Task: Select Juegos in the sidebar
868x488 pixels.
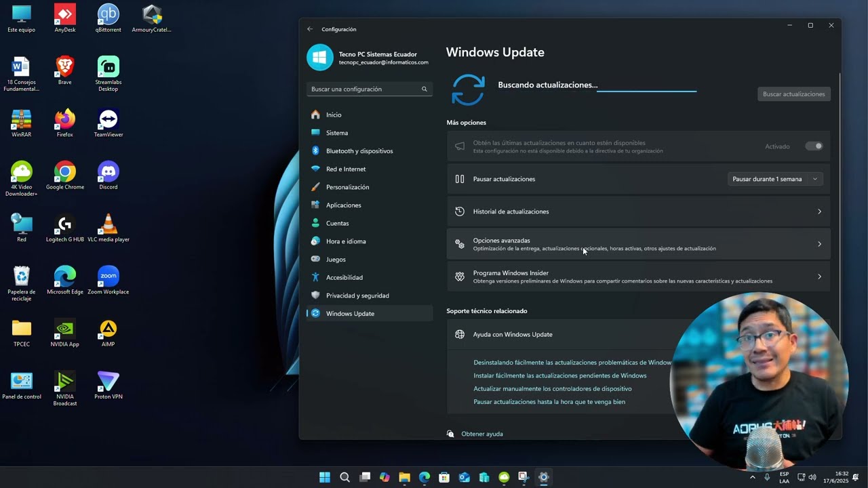Action: pyautogui.click(x=370, y=259)
